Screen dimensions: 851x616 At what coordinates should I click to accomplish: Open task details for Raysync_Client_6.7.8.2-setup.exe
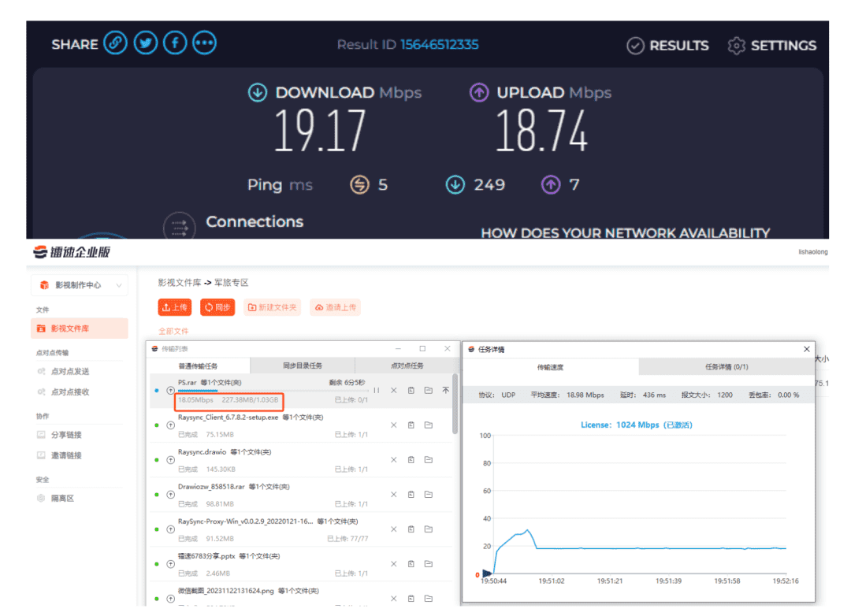click(x=411, y=425)
